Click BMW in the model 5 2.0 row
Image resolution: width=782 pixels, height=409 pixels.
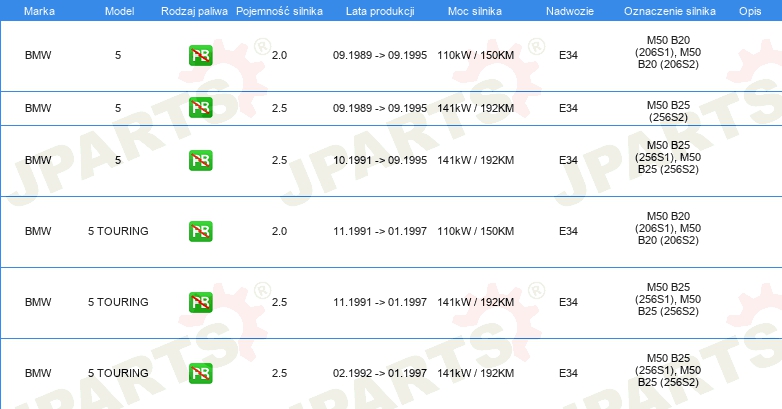pos(38,55)
